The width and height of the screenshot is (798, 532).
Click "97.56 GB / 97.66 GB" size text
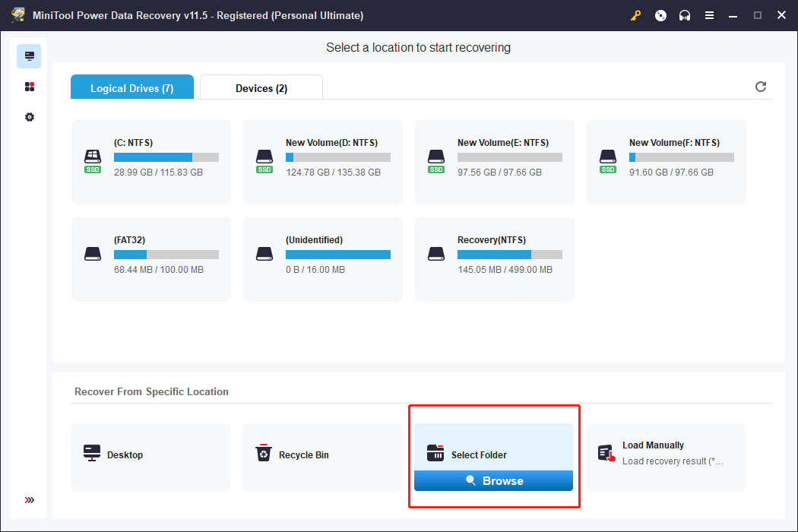pos(500,172)
